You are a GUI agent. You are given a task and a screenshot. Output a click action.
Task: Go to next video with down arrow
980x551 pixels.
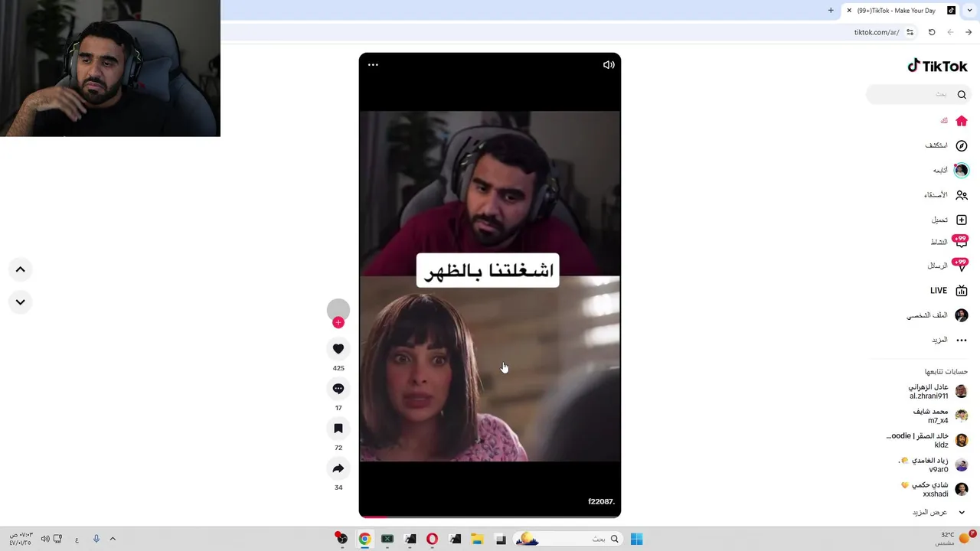[x=21, y=302]
